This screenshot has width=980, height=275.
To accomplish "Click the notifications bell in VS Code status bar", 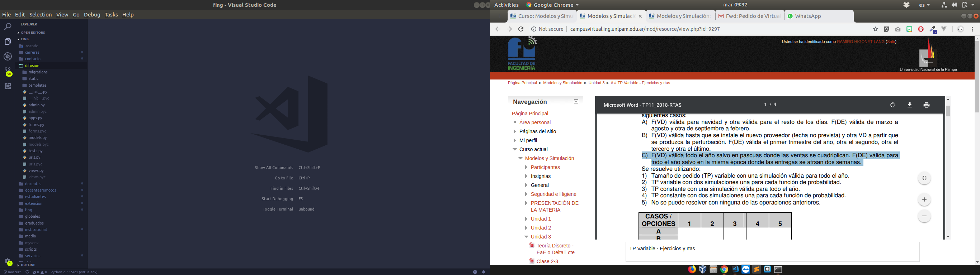I will pos(484,272).
